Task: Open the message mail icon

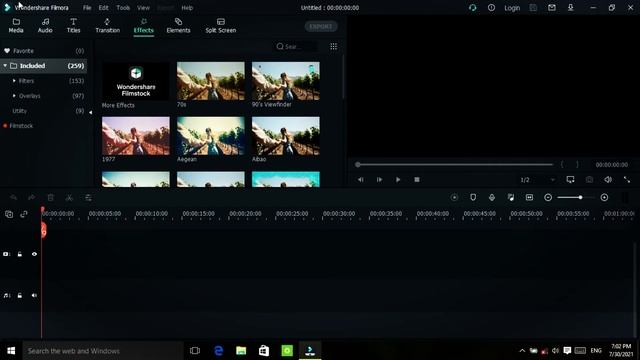Action: (552, 8)
